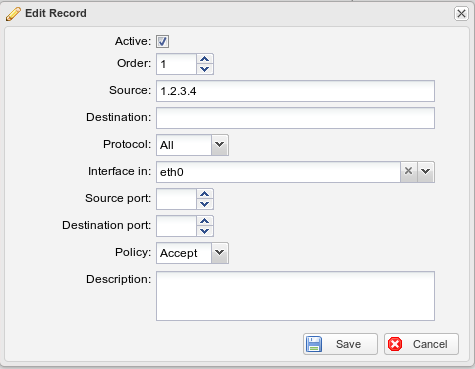
Task: Click the empty Destination field
Action: point(295,118)
